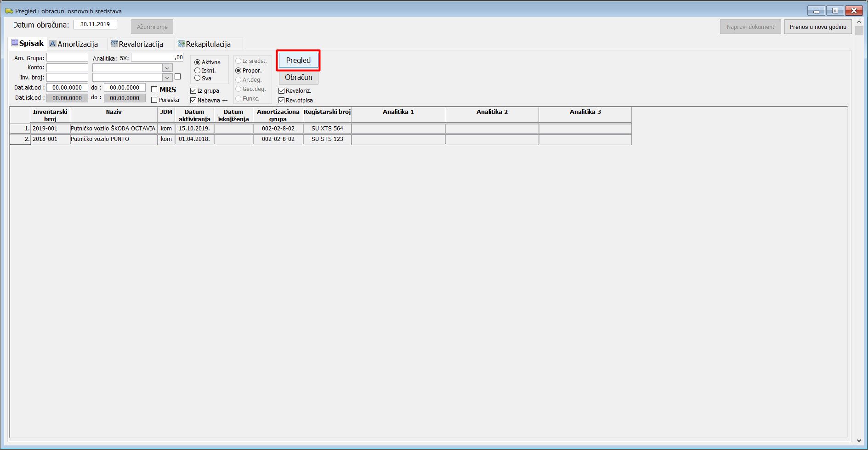Click the Pregled button

(298, 61)
